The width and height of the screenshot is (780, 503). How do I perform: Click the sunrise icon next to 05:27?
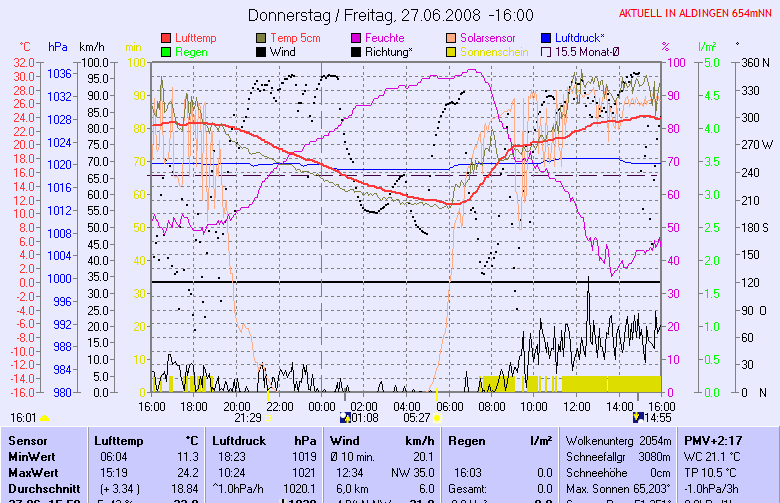click(437, 417)
